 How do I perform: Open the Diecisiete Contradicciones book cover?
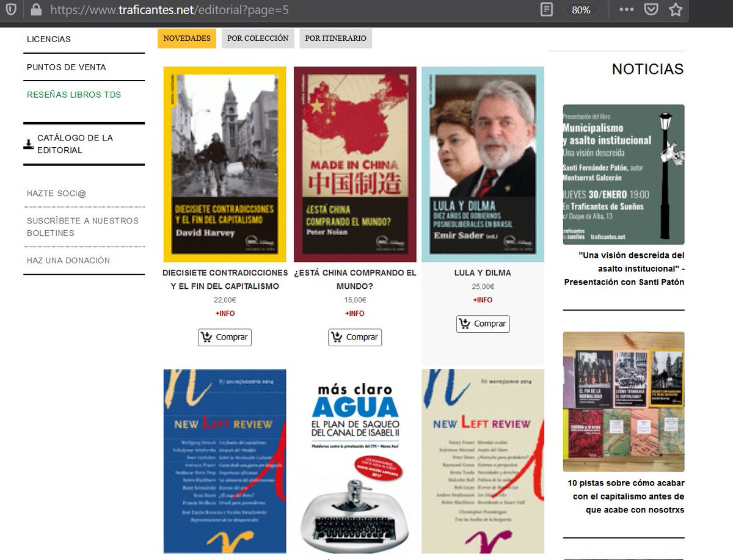225,164
